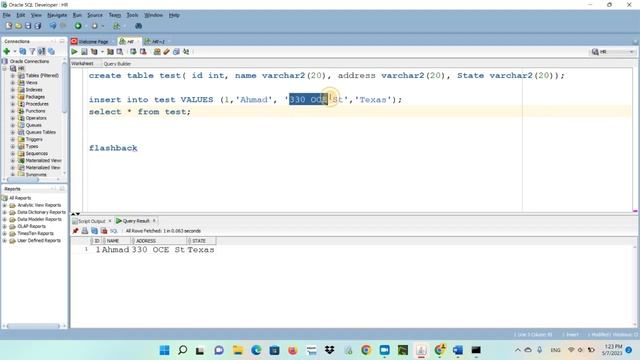Click the Save All icon in main toolbar
This screenshot has height=360, width=640.
click(38, 26)
